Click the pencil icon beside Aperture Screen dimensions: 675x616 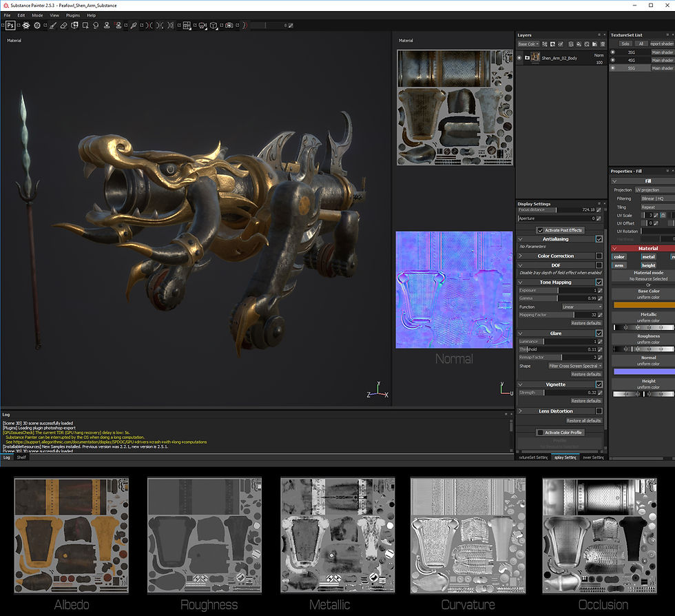pos(599,218)
